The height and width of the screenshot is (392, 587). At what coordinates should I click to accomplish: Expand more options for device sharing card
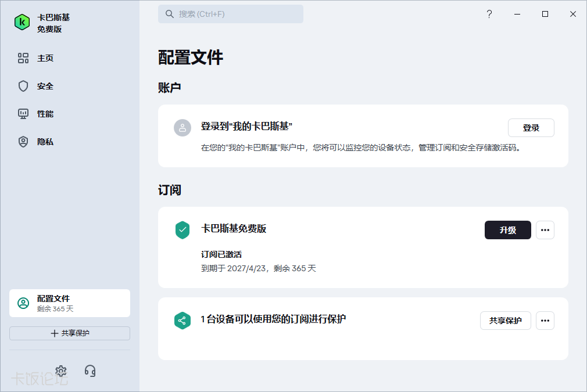545,321
